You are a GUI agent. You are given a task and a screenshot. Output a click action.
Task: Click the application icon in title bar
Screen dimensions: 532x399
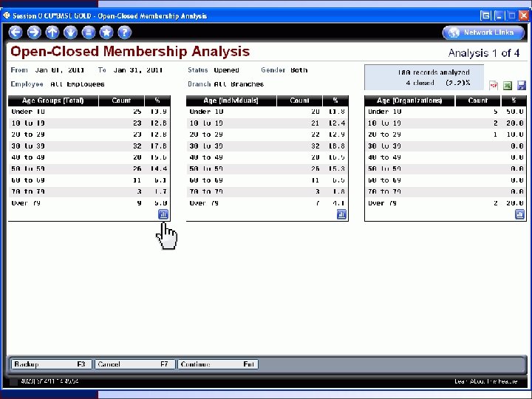click(6, 16)
